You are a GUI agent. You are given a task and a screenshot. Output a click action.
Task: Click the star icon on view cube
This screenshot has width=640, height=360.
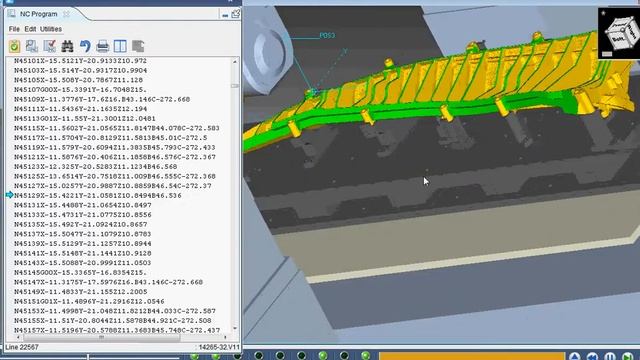pyautogui.click(x=603, y=13)
